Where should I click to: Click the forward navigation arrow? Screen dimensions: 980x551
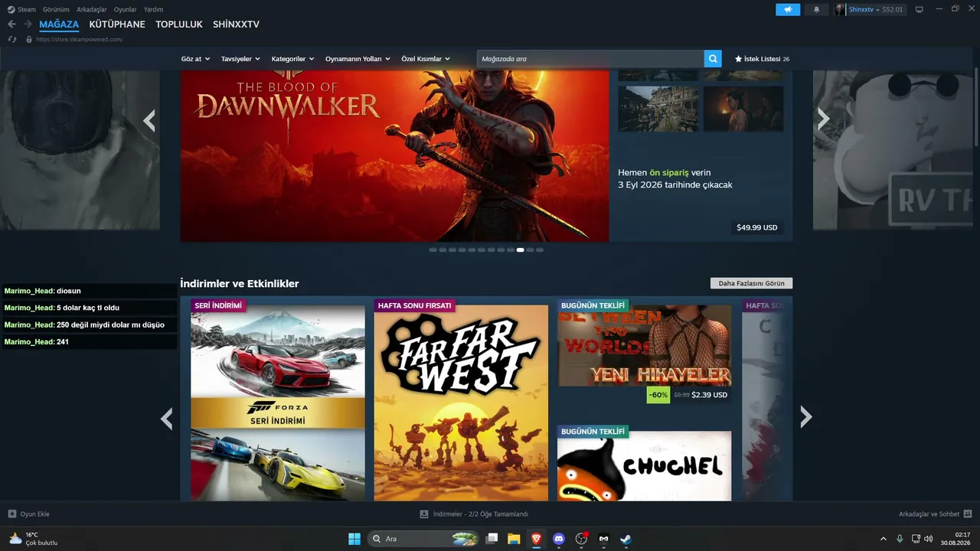pos(28,24)
